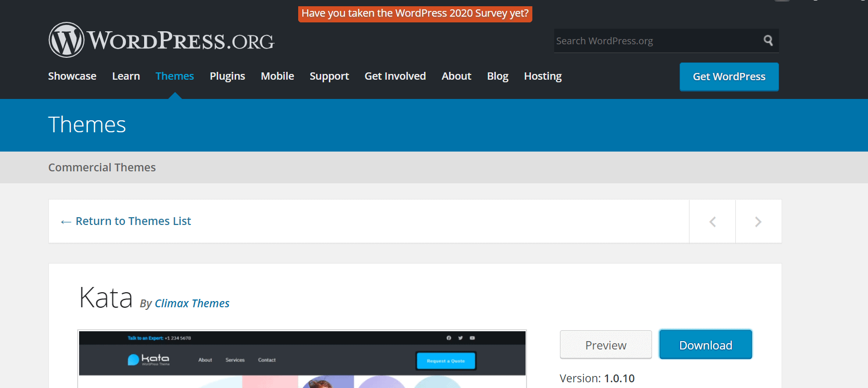Image resolution: width=868 pixels, height=388 pixels.
Task: Open the Hosting menu item
Action: [543, 76]
